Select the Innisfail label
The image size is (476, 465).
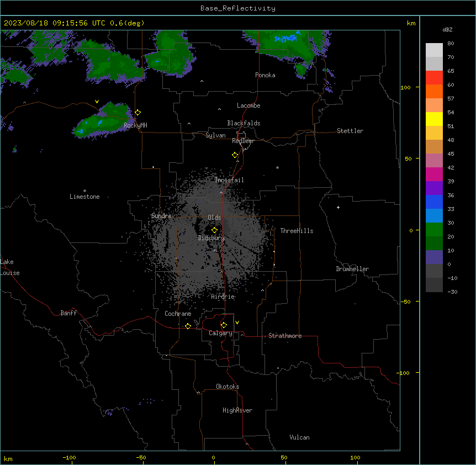coord(229,180)
